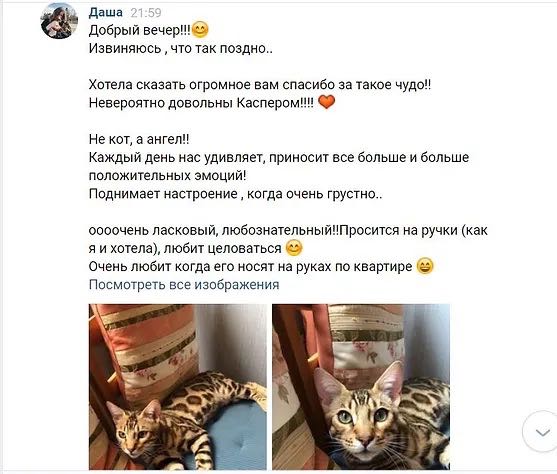Screen dimensions: 557x474
Task: Open the Посмотреть все изображения link
Action: click(184, 285)
